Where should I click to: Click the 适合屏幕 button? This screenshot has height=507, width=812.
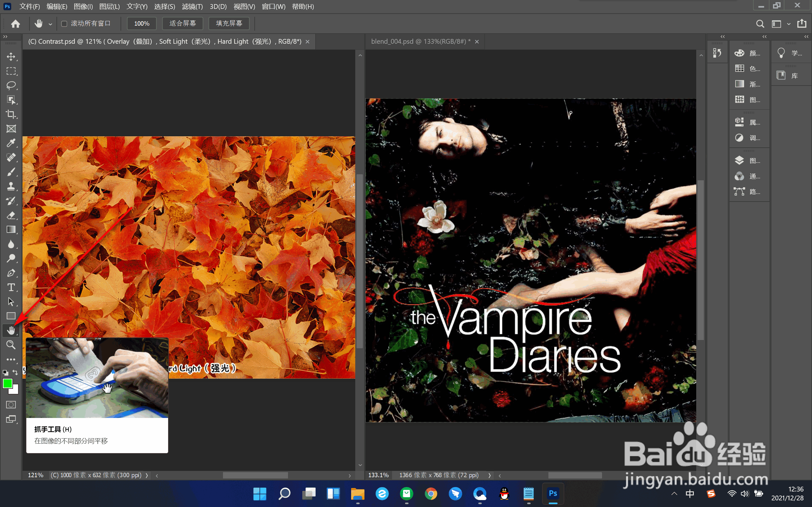click(182, 23)
